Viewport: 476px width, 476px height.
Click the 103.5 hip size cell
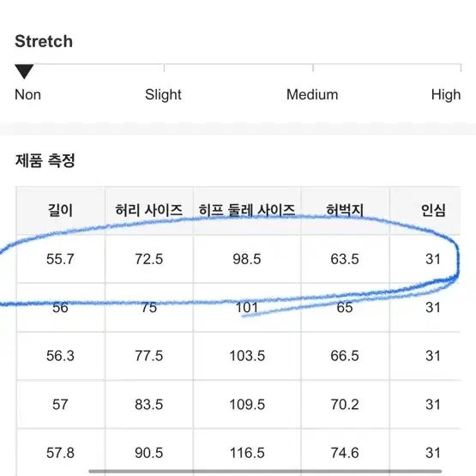point(247,356)
